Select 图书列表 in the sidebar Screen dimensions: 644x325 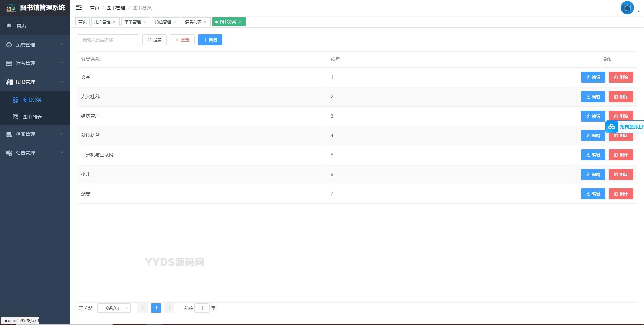tap(32, 117)
